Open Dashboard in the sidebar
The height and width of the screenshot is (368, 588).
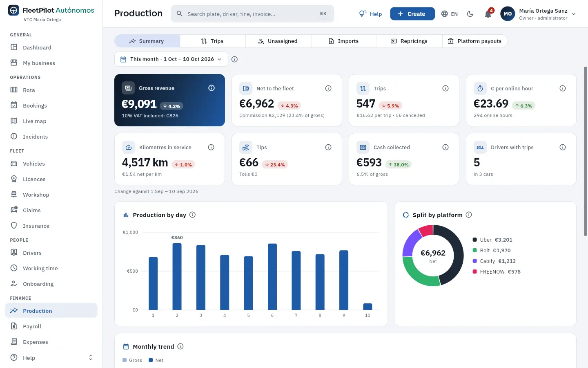point(51,47)
